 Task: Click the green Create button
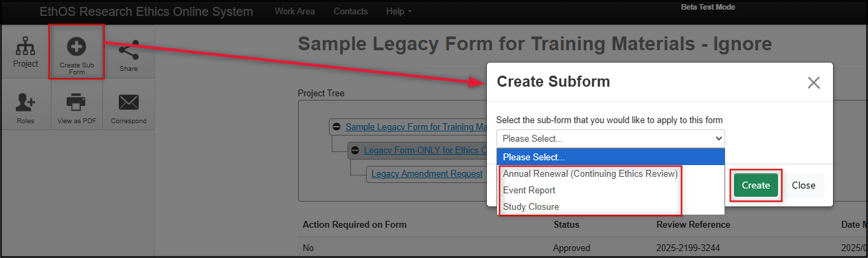(x=755, y=185)
